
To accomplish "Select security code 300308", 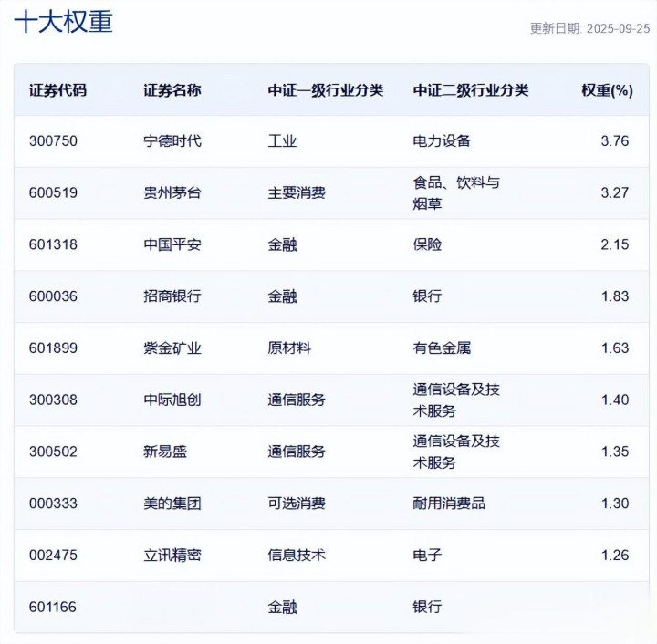I will point(53,400).
